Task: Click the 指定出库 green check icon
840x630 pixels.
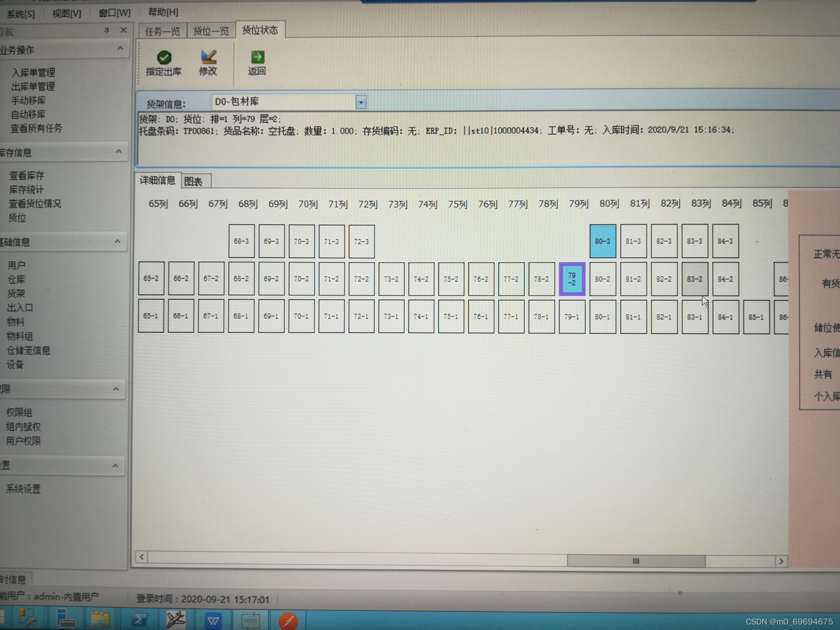Action: (x=164, y=57)
